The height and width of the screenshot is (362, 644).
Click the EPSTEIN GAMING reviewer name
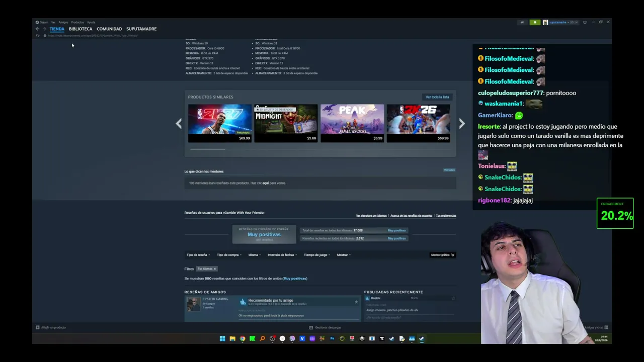pyautogui.click(x=215, y=299)
